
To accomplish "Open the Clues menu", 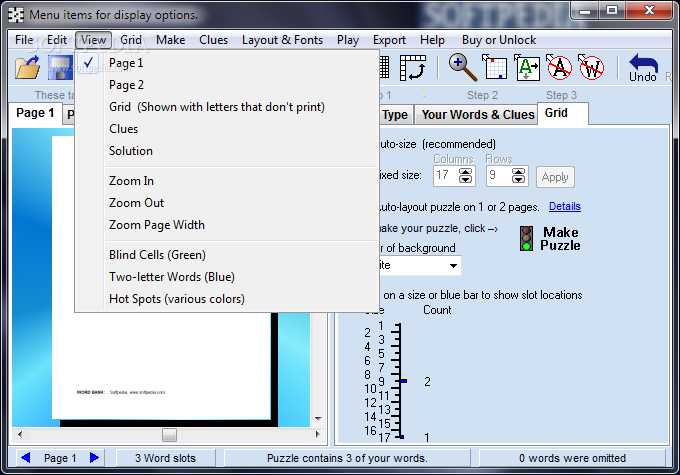I will (x=213, y=40).
